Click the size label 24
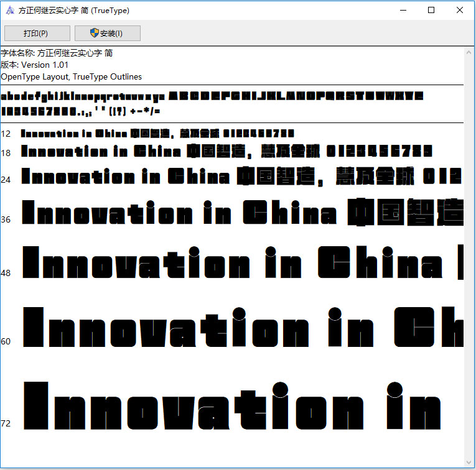The image size is (476, 470). 6,180
